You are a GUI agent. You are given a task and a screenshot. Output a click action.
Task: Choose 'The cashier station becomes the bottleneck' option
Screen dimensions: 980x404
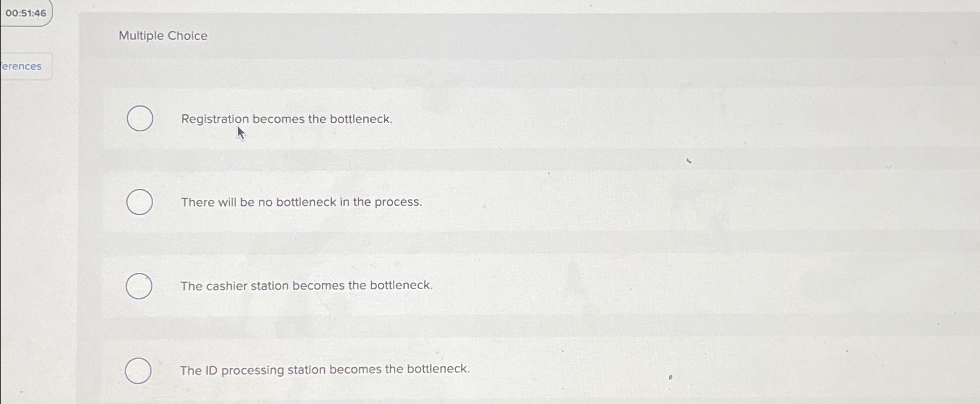pyautogui.click(x=139, y=286)
